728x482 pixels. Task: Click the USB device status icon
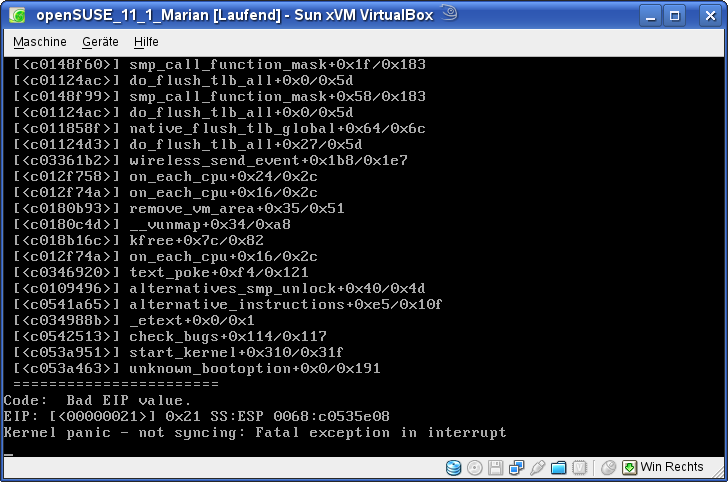538,467
